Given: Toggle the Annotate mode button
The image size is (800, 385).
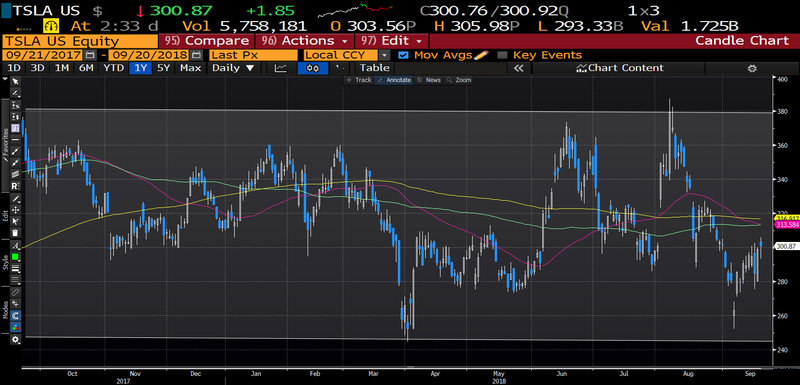Looking at the screenshot, I should pos(394,80).
